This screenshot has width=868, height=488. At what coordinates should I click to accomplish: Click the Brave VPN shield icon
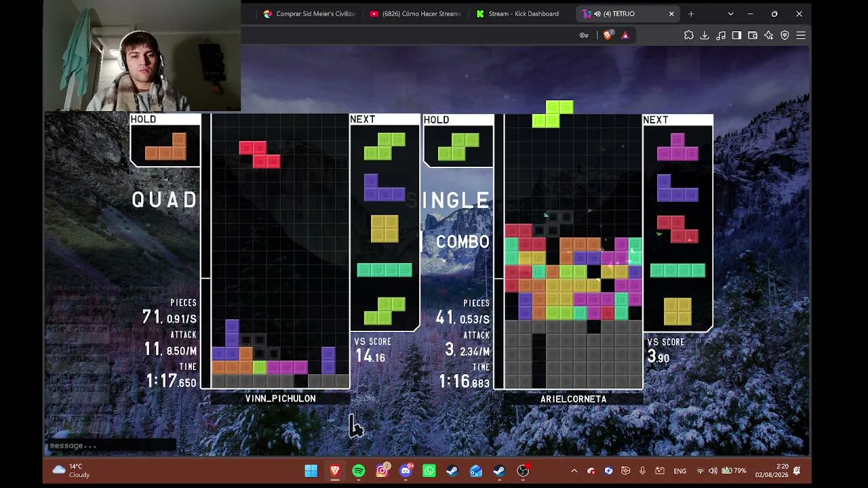click(x=785, y=35)
